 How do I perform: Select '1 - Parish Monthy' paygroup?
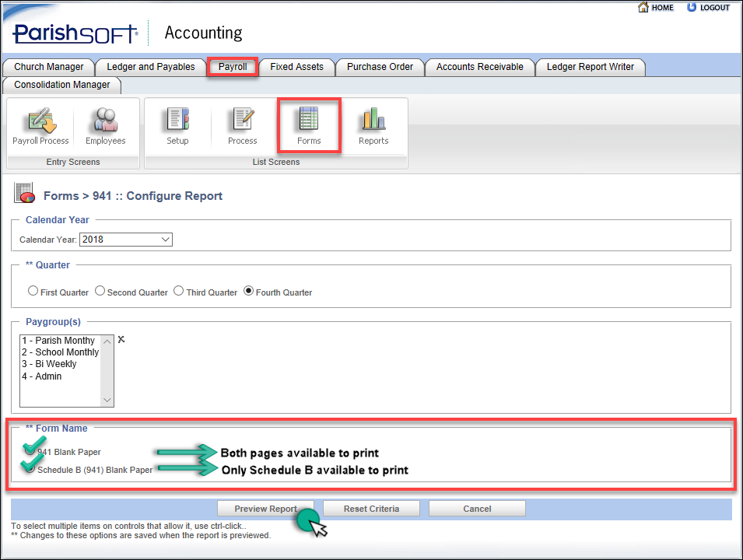pos(60,341)
